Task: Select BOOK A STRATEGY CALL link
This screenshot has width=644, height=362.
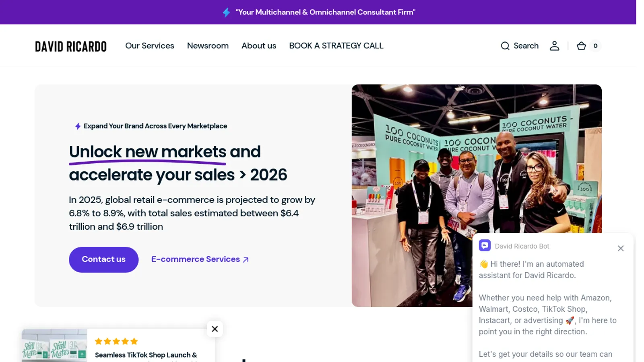Action: pos(336,46)
